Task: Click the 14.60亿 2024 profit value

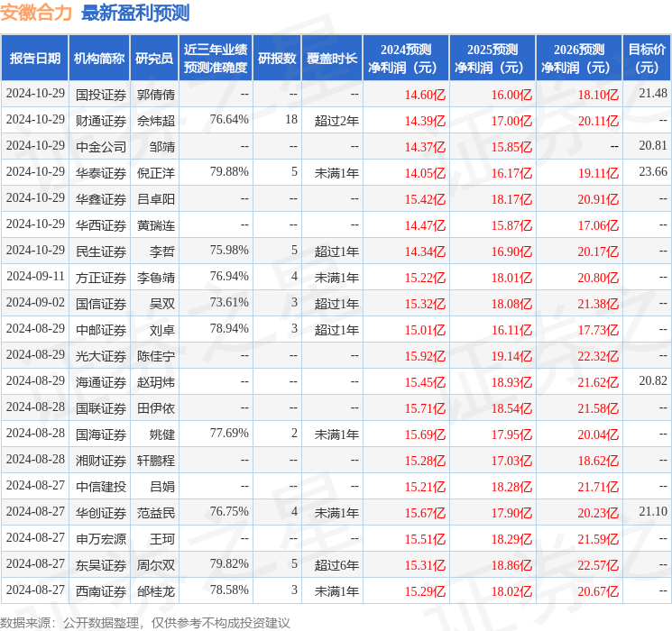Action: click(x=425, y=95)
